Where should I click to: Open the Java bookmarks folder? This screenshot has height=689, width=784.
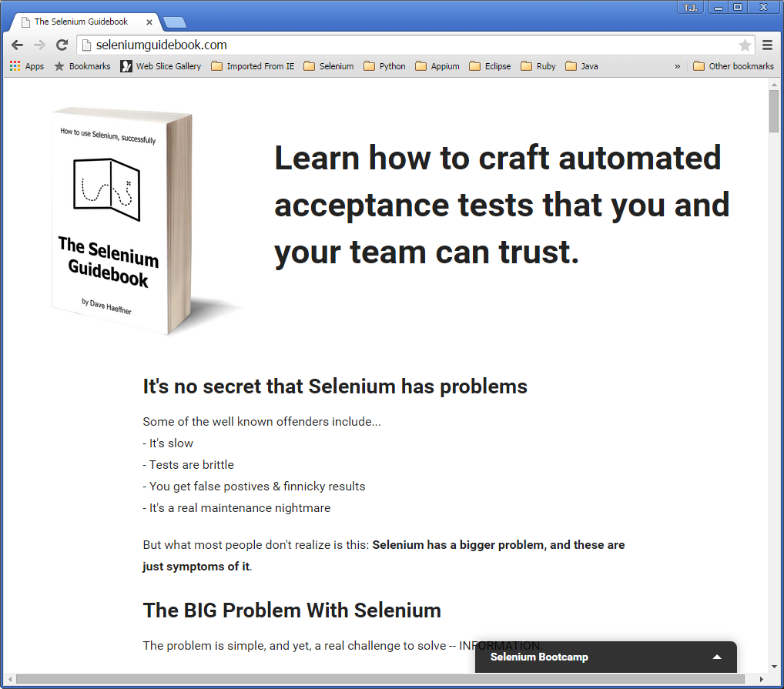[581, 66]
